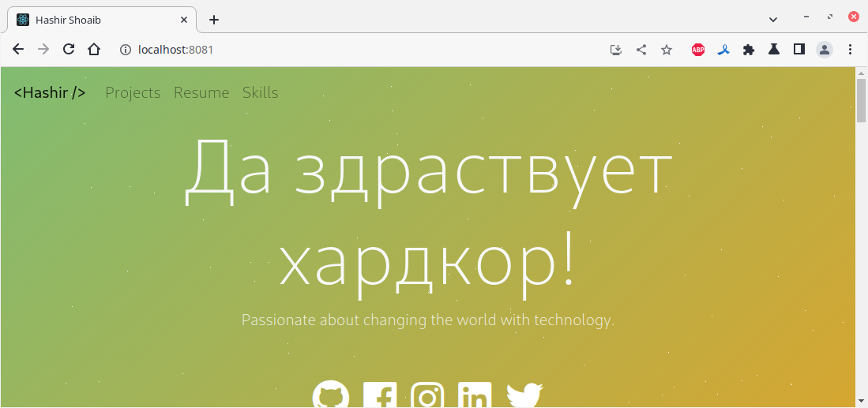Open the GitHub profile icon
Screen dimensions: 868x408
click(331, 394)
